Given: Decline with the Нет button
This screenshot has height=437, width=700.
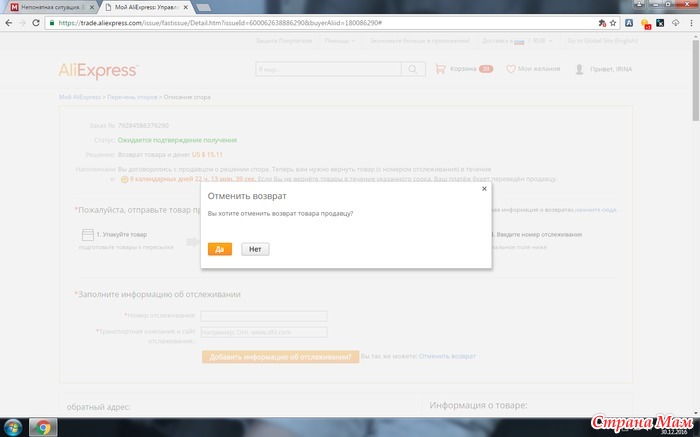Looking at the screenshot, I should click(255, 249).
